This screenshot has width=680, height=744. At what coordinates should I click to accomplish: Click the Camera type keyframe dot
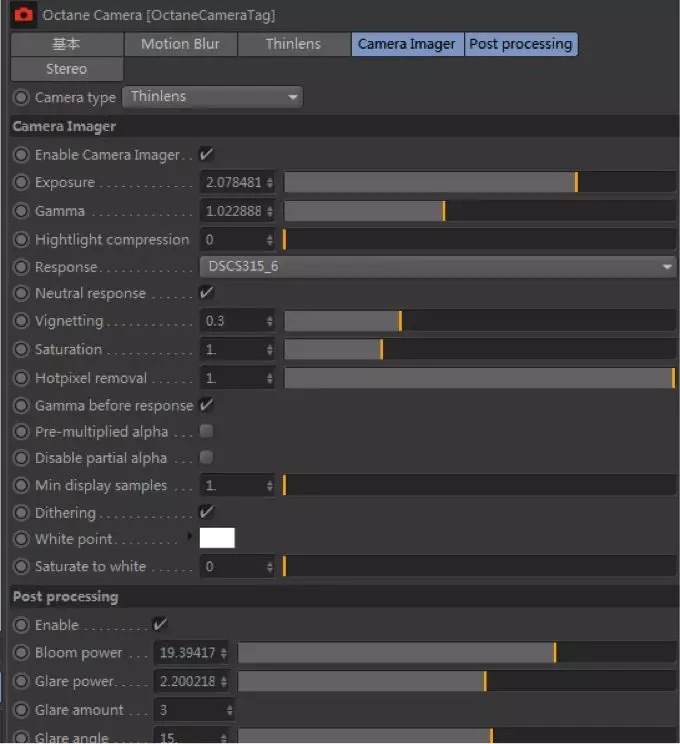21,97
